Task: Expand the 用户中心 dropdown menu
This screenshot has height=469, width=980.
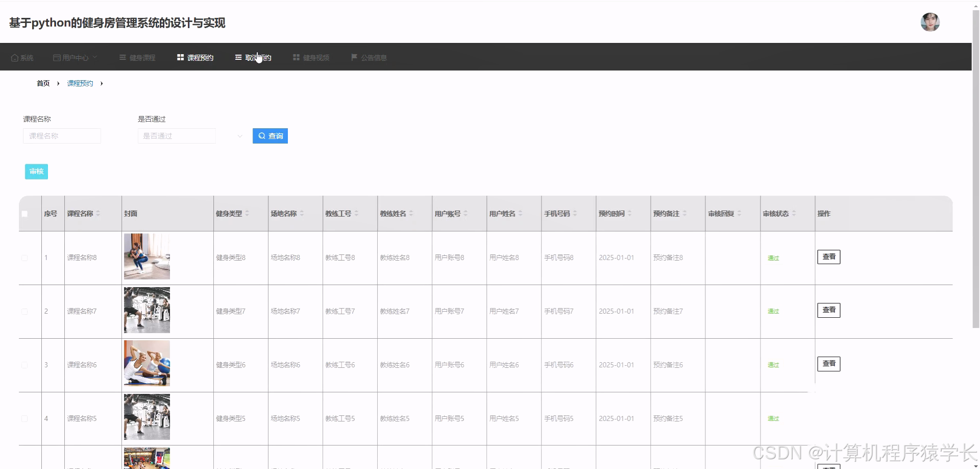Action: (75, 58)
